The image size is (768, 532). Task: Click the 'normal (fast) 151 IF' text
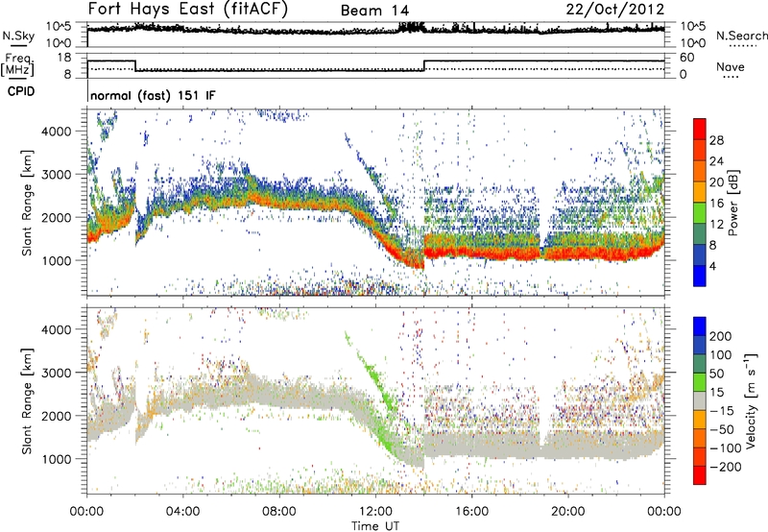click(153, 95)
